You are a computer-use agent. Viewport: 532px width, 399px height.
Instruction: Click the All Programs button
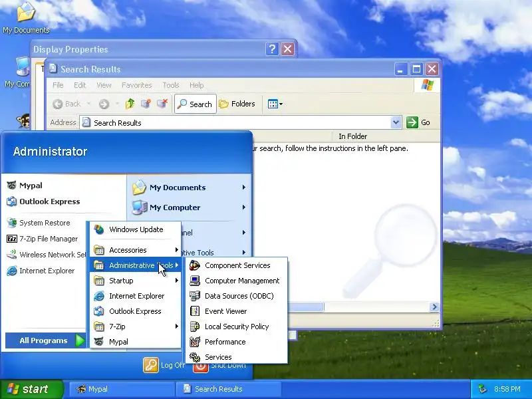click(46, 340)
